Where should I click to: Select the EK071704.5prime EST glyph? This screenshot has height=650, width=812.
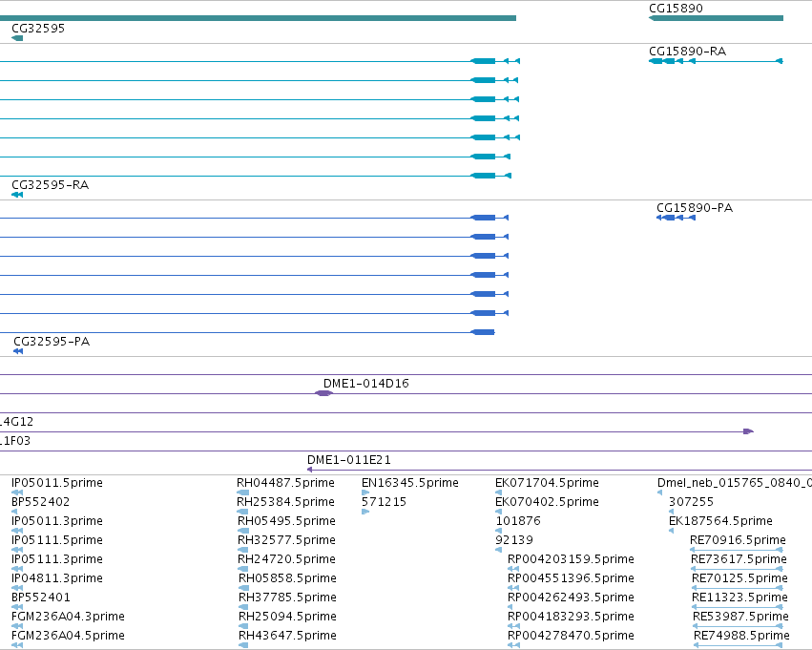499,493
